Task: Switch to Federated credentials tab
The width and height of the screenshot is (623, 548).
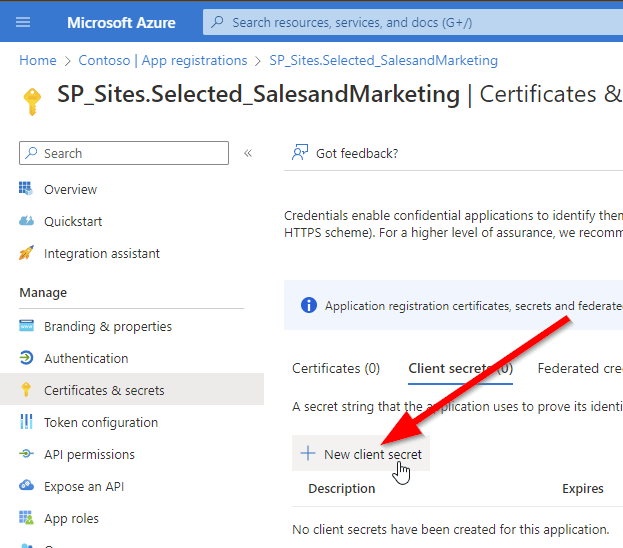Action: (x=580, y=368)
